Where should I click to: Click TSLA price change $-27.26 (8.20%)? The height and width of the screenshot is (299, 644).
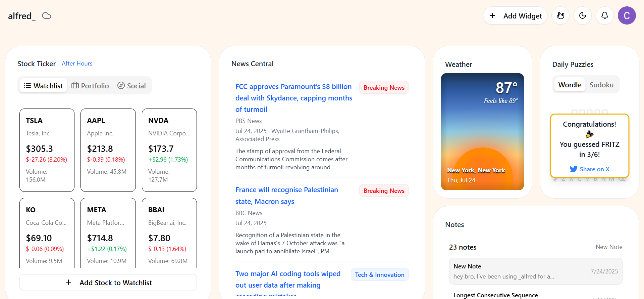pos(47,160)
